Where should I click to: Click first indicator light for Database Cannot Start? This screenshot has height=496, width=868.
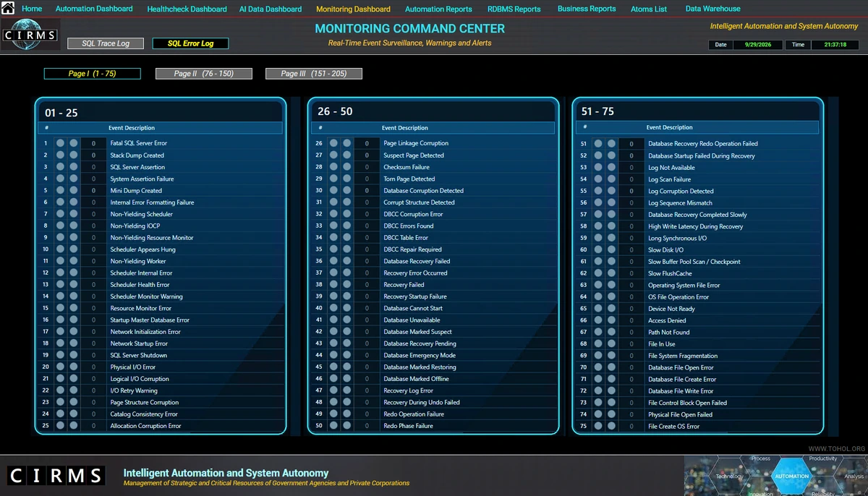point(333,308)
